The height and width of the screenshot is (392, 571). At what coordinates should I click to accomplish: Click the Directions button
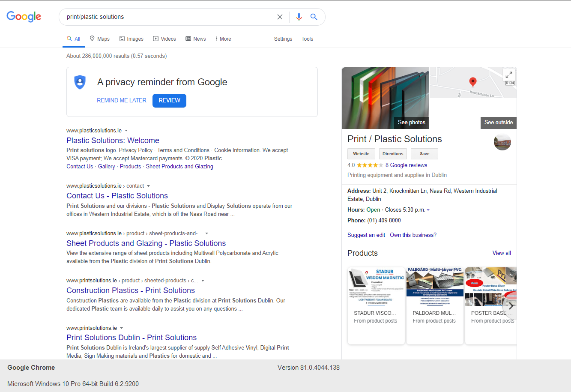(393, 153)
